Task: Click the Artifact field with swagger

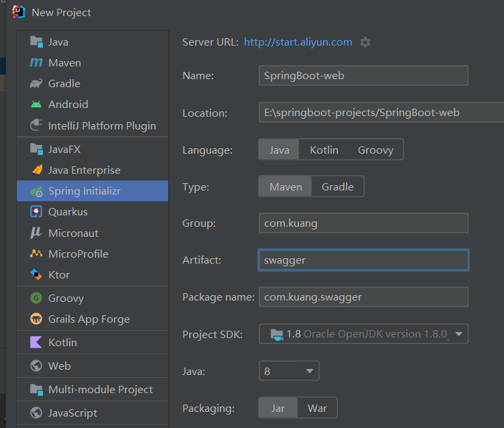Action: coord(363,260)
